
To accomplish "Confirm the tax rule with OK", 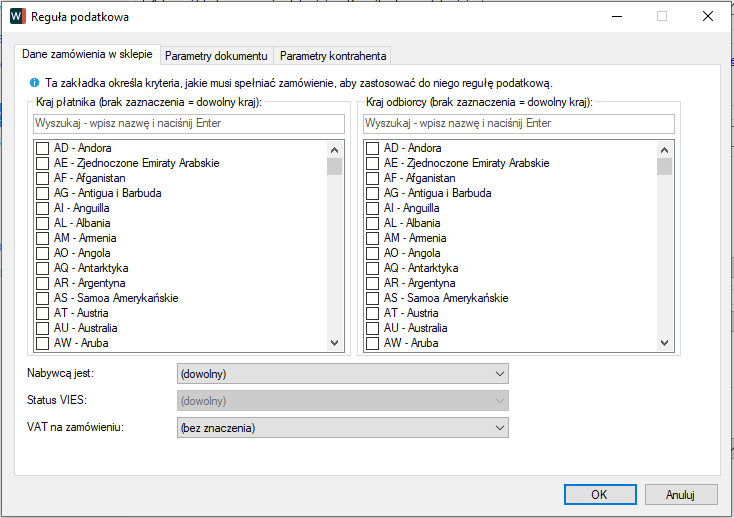I will [x=600, y=495].
